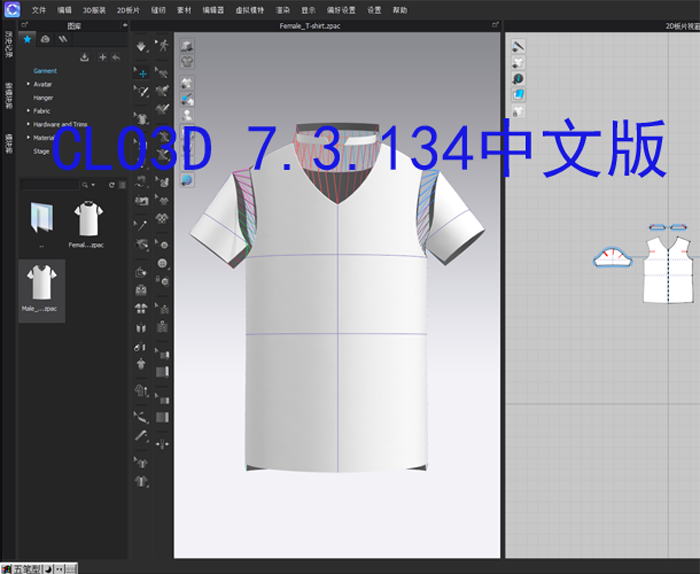
Task: Open the 显示 (Display) menu
Action: [308, 10]
